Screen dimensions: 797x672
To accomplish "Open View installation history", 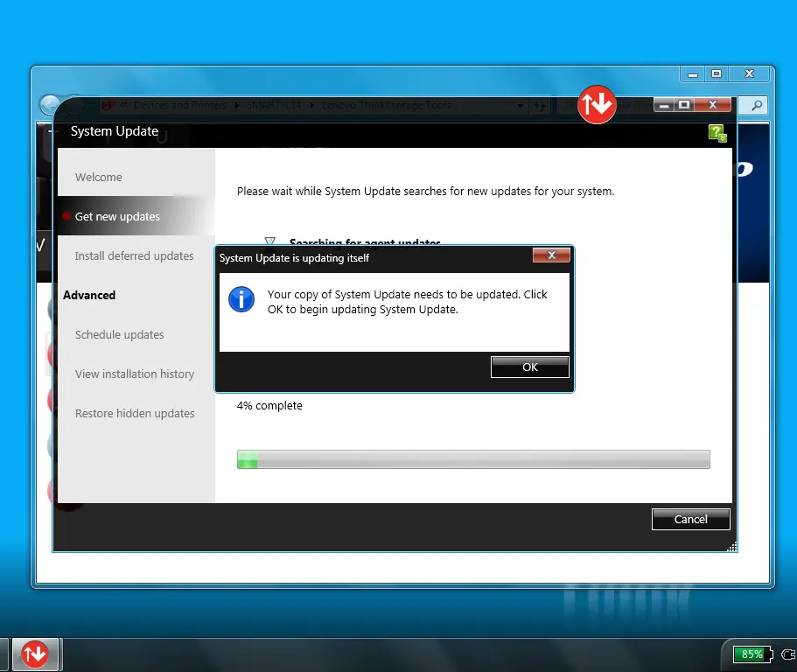I will pyautogui.click(x=134, y=374).
